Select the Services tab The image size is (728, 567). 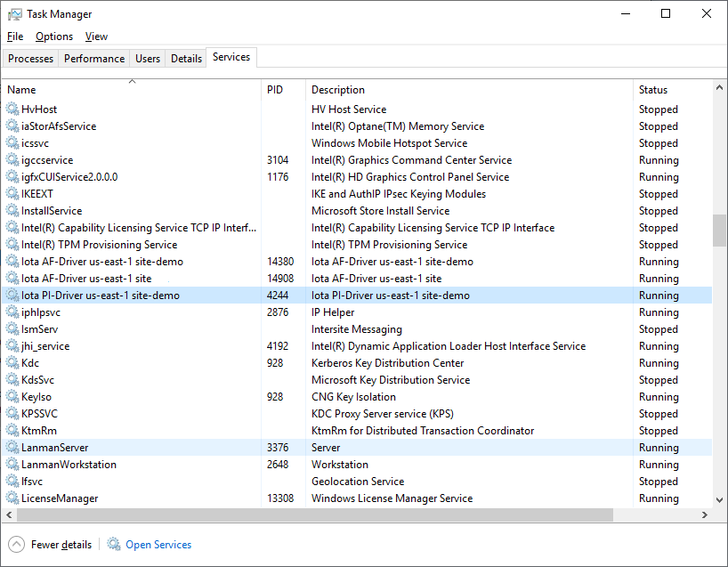point(231,57)
